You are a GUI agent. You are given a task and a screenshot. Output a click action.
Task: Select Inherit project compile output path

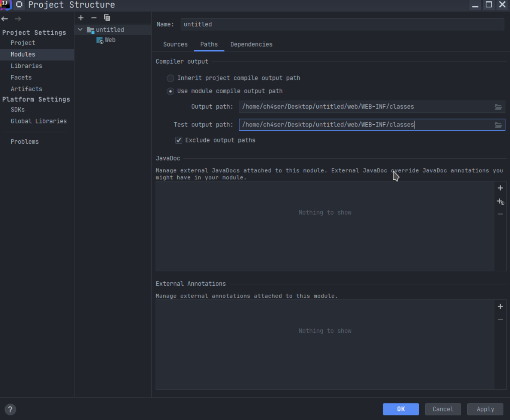tap(170, 78)
